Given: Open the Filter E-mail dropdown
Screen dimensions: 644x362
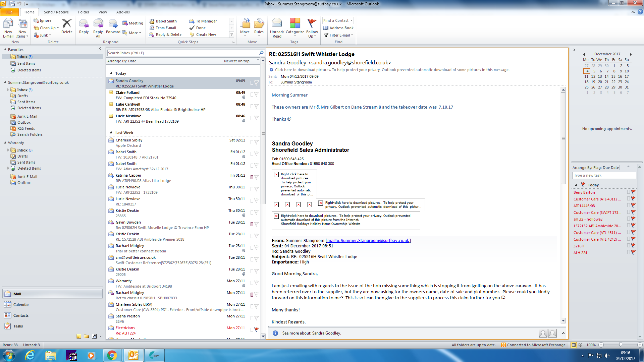Looking at the screenshot, I should tap(339, 35).
